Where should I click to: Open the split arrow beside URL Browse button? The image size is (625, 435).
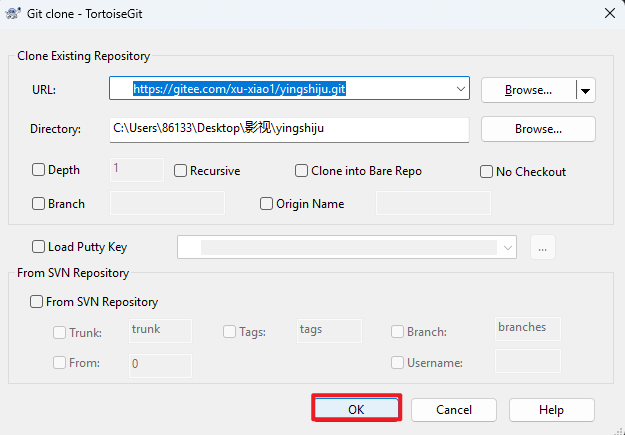click(585, 91)
